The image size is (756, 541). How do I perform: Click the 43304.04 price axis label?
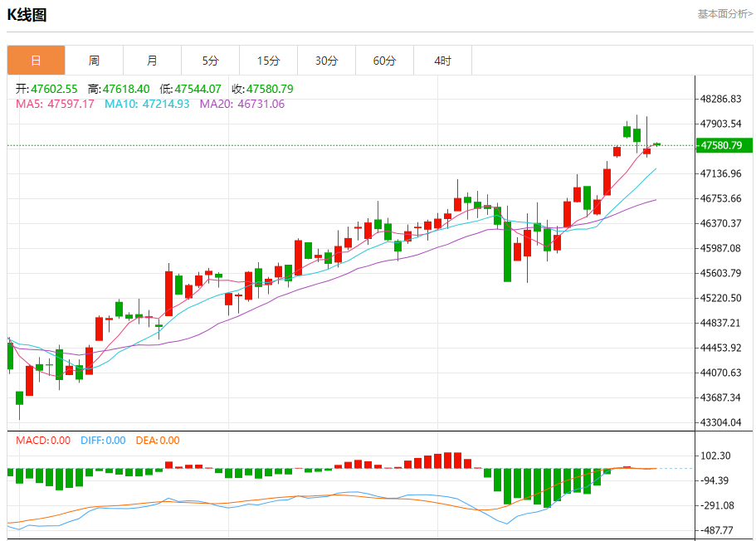tap(721, 422)
